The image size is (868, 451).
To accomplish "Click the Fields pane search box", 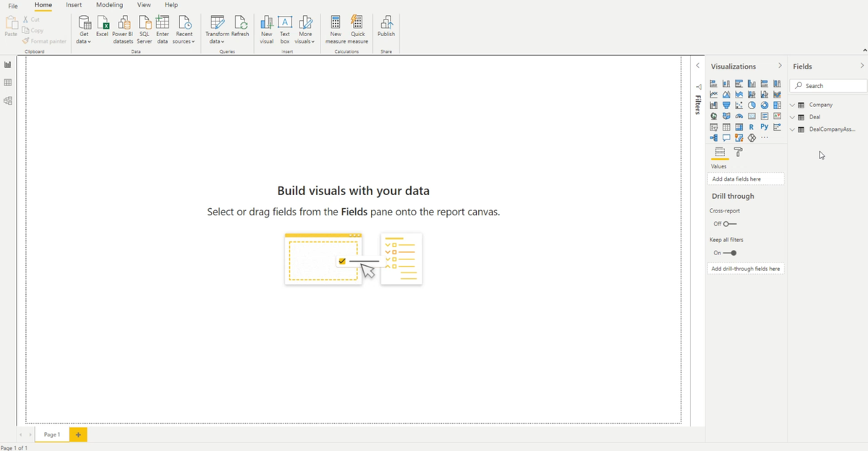I will point(827,85).
